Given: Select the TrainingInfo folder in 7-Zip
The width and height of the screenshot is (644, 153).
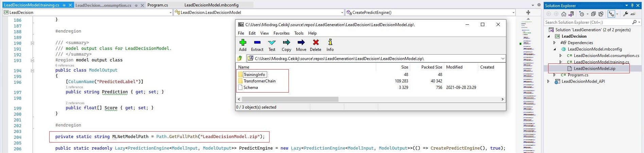Looking at the screenshot, I should tap(254, 75).
